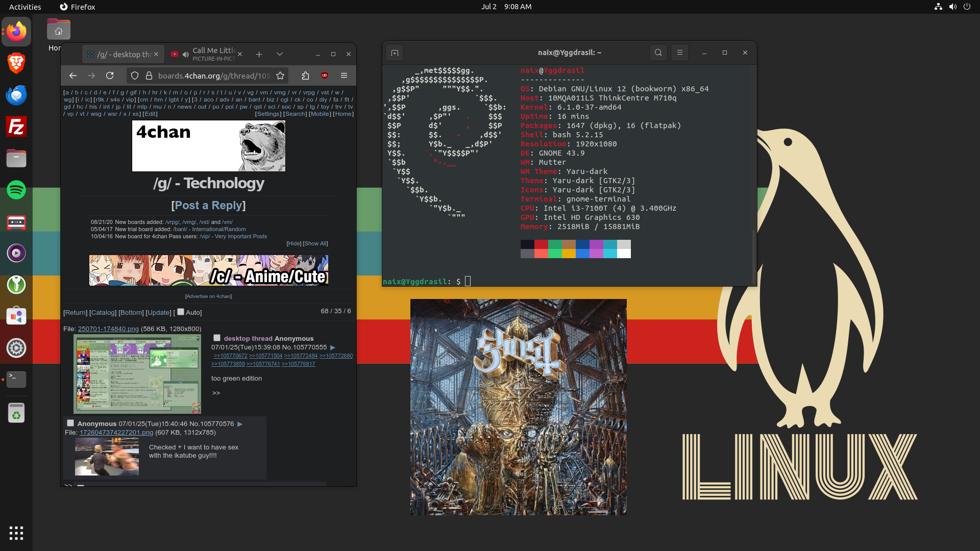
Task: Click Show All announcements link
Action: (315, 243)
